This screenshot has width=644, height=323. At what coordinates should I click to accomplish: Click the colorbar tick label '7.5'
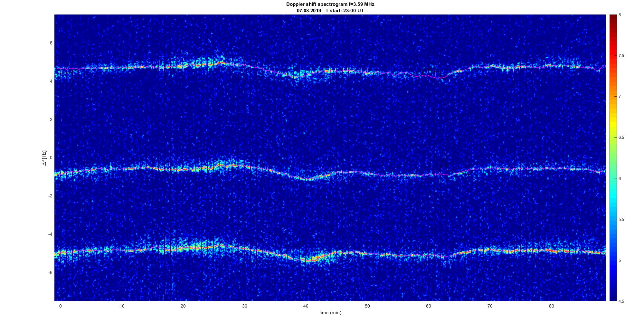(x=621, y=56)
